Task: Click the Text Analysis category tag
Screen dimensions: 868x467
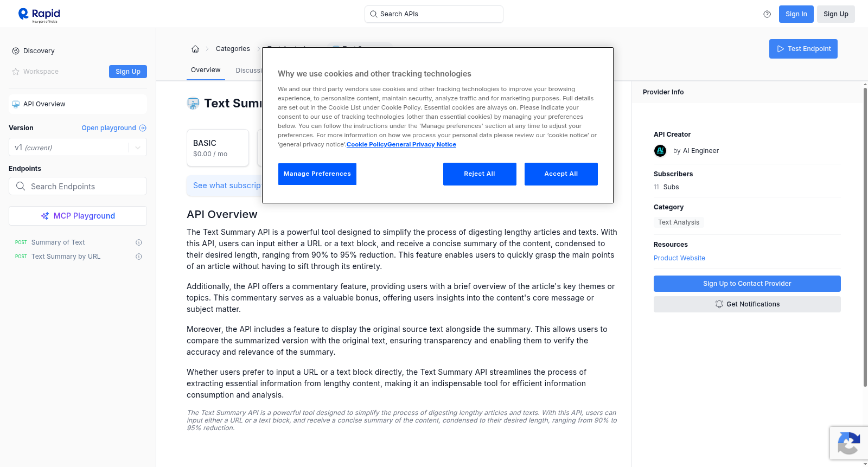Action: [679, 222]
